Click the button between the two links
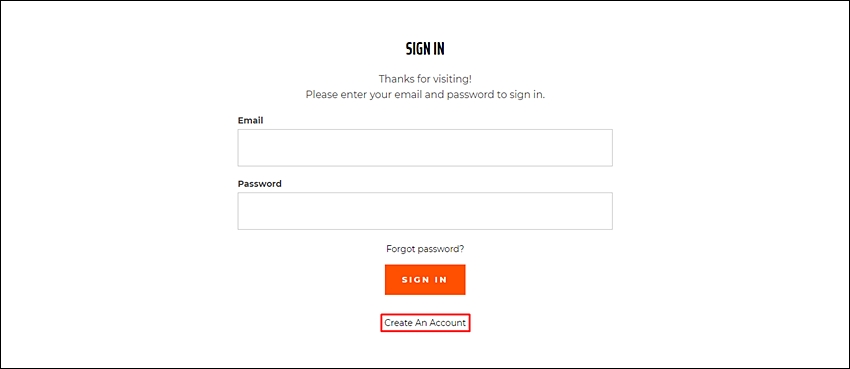The image size is (850, 369). point(425,280)
